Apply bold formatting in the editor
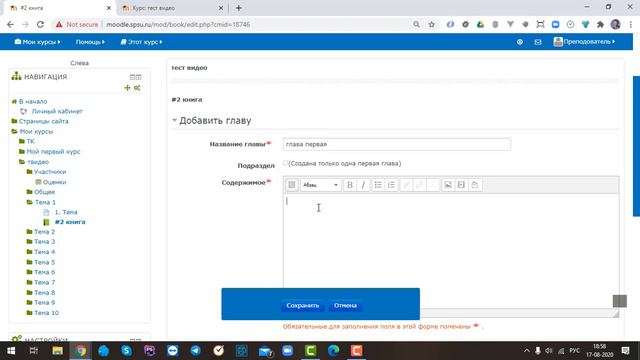640x360 pixels. coord(350,185)
